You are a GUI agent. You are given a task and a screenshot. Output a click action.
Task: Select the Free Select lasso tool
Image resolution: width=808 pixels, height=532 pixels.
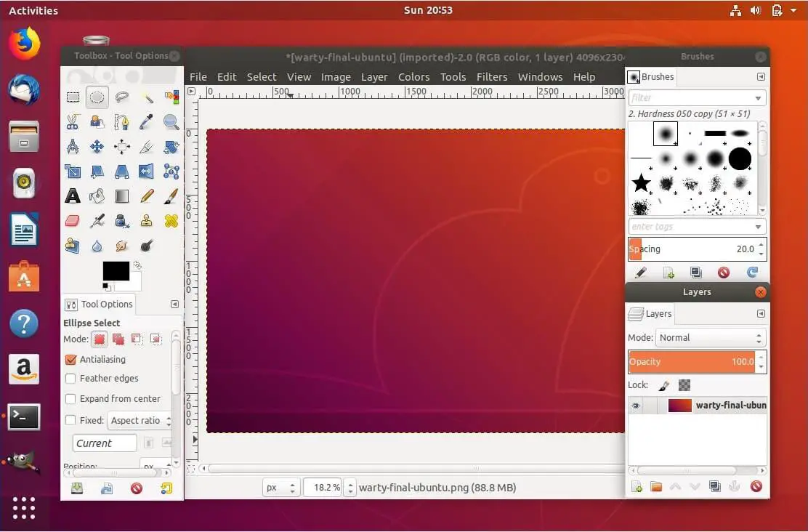point(122,97)
